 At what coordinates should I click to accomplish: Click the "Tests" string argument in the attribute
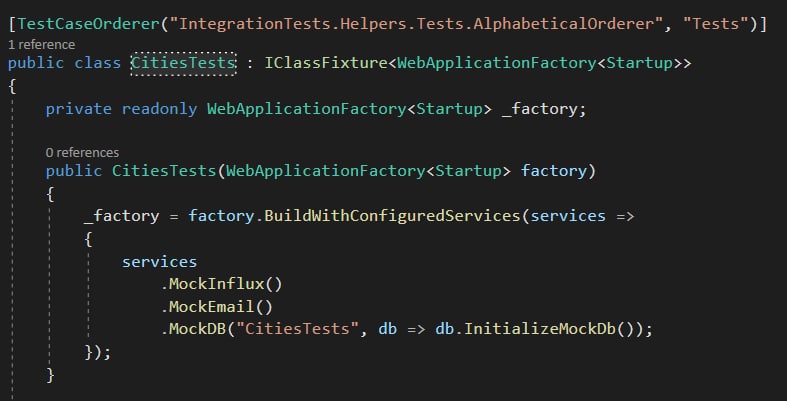(716, 24)
